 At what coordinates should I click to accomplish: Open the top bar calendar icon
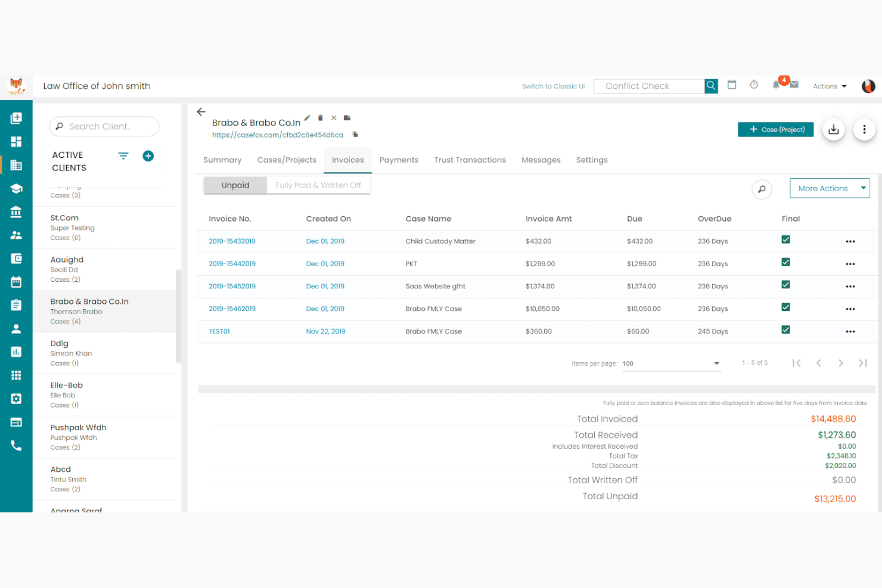(732, 85)
